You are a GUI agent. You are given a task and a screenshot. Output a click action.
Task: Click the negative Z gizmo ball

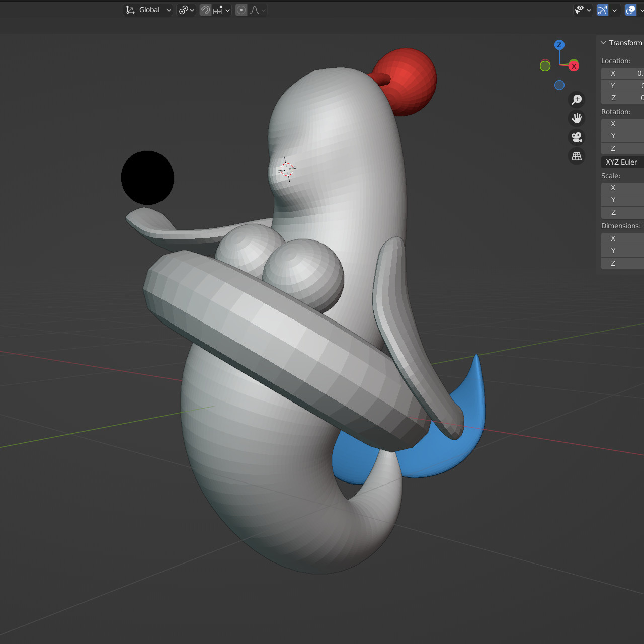(x=559, y=85)
